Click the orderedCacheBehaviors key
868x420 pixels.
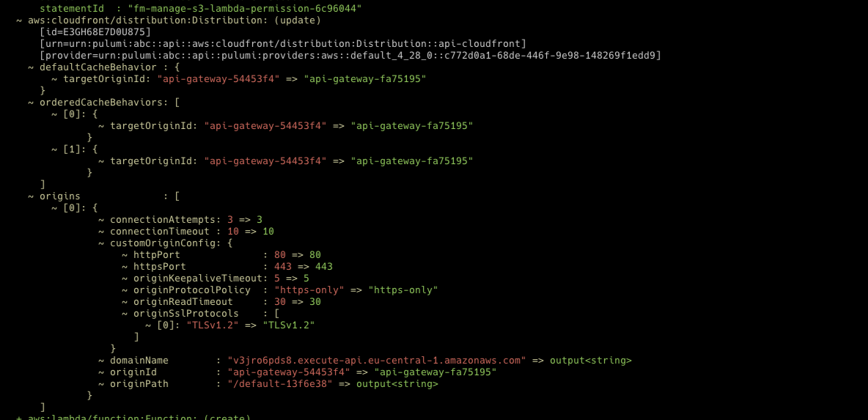[103, 102]
